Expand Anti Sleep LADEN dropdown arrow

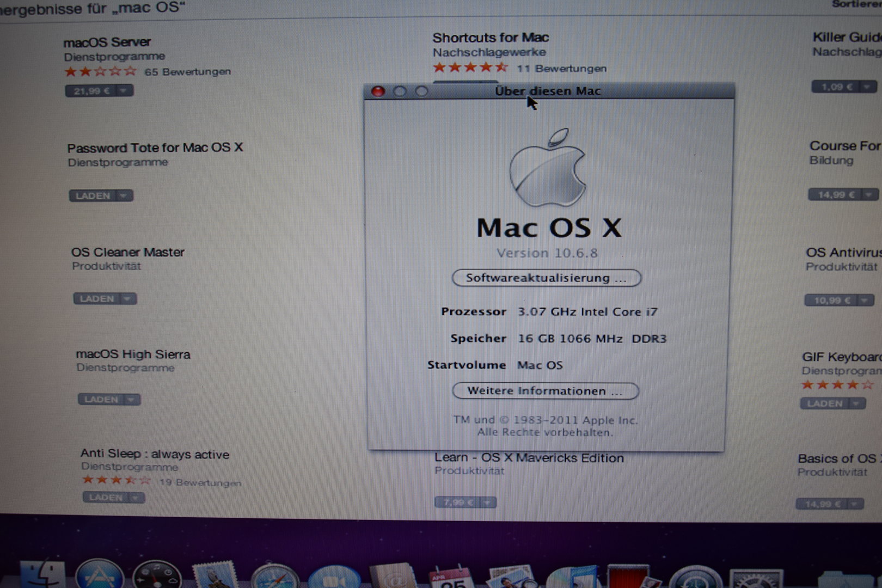[x=136, y=498]
